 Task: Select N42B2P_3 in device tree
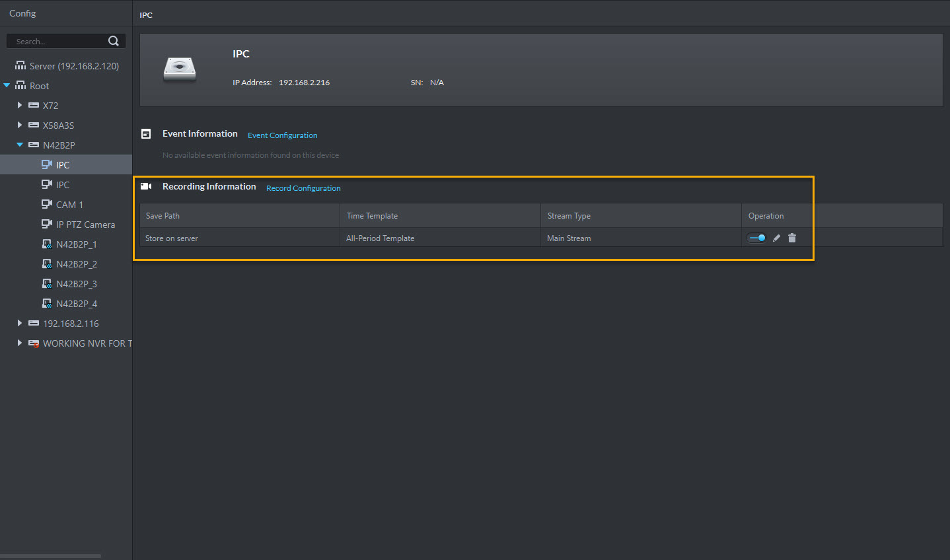click(x=76, y=284)
